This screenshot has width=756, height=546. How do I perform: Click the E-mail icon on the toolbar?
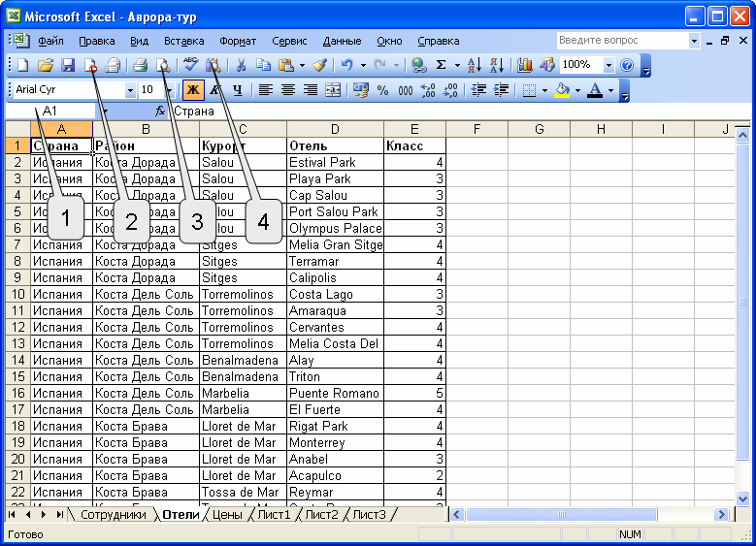113,65
